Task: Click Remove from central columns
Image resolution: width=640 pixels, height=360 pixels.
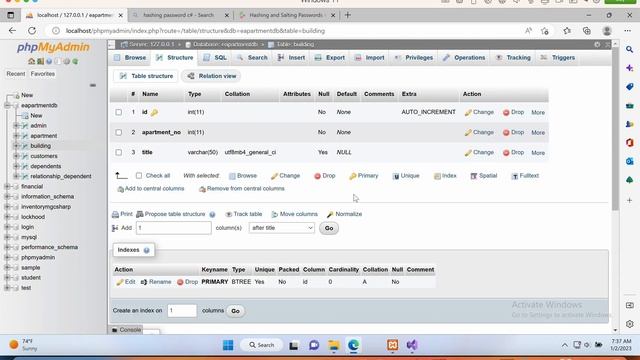Action: pyautogui.click(x=242, y=189)
